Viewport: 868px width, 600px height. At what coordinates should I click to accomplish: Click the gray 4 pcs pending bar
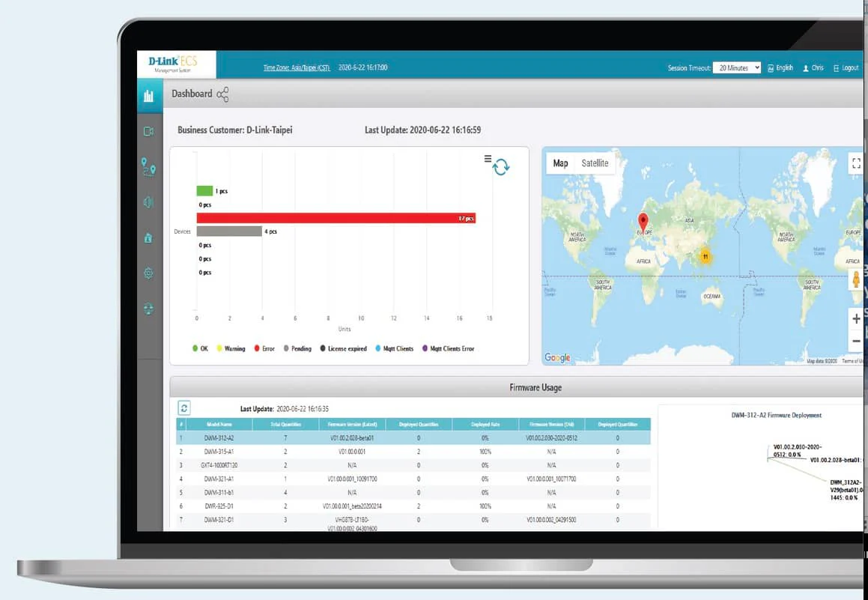229,231
